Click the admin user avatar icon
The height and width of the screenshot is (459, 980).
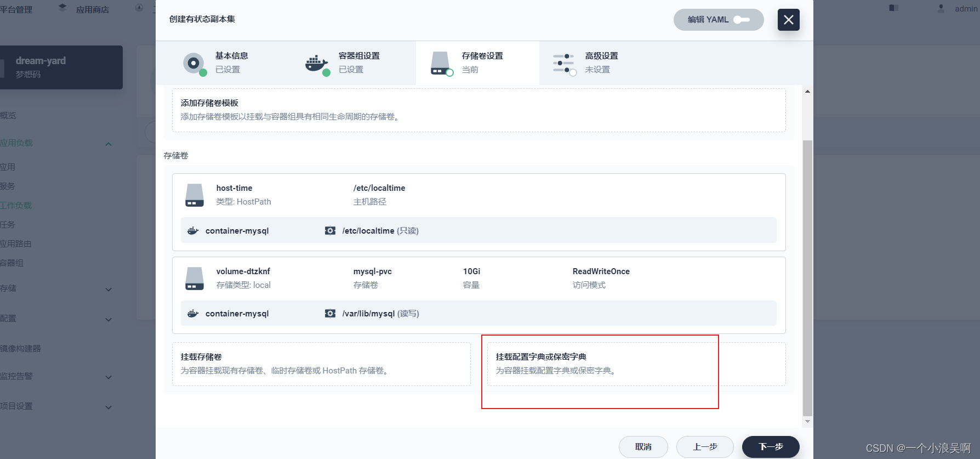(941, 8)
